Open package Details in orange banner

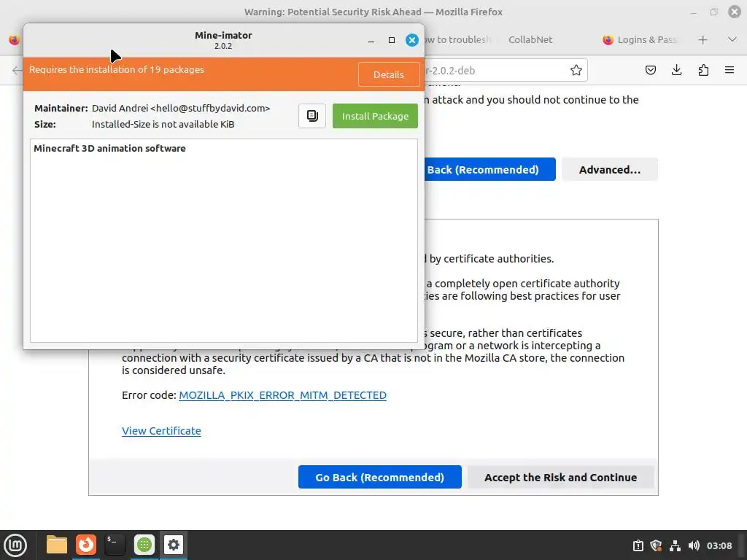coord(388,75)
